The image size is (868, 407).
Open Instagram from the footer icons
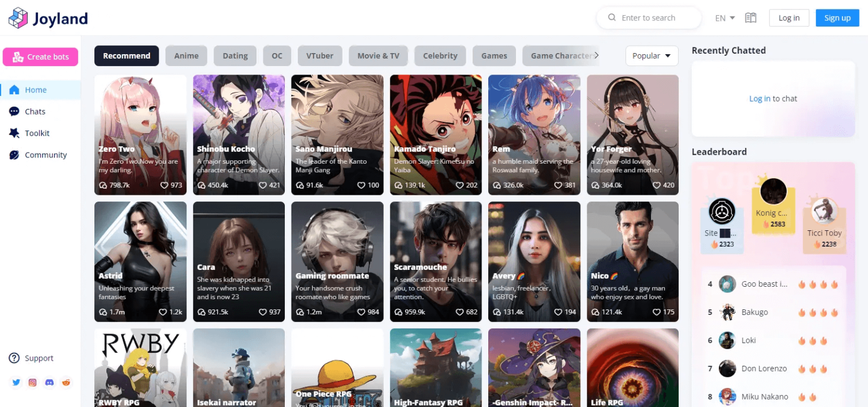(x=32, y=382)
